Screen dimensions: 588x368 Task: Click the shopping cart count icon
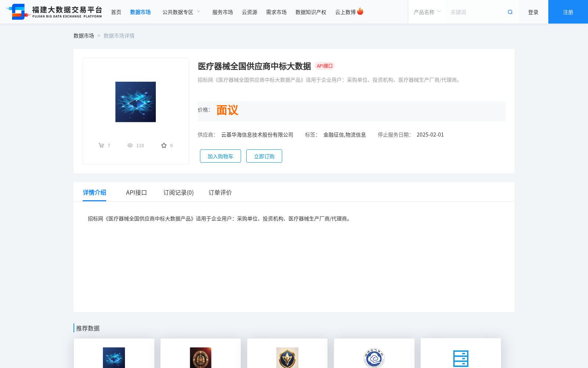(x=101, y=145)
